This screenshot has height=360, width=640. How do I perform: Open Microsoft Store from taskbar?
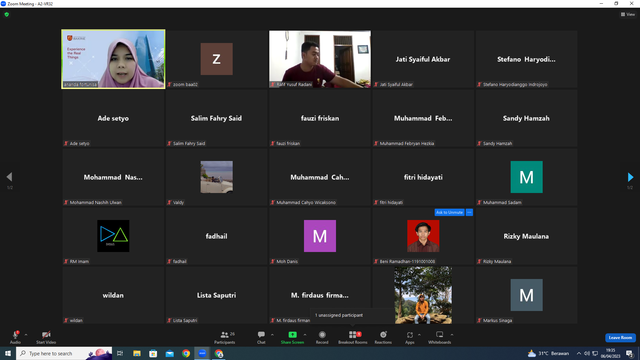153,353
